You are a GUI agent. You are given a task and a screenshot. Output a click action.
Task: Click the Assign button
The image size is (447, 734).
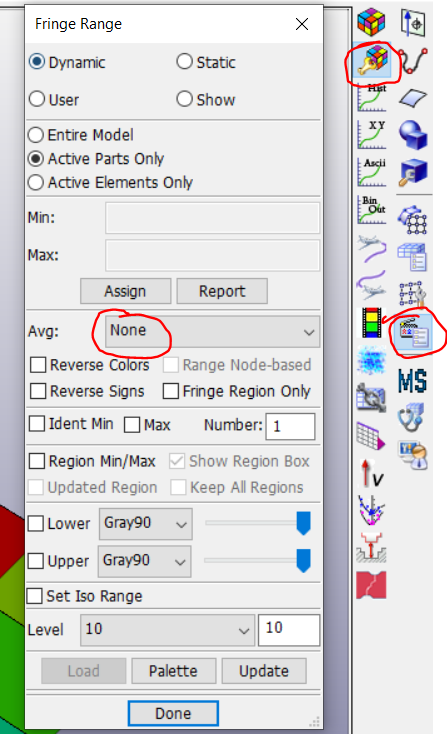pyautogui.click(x=125, y=291)
